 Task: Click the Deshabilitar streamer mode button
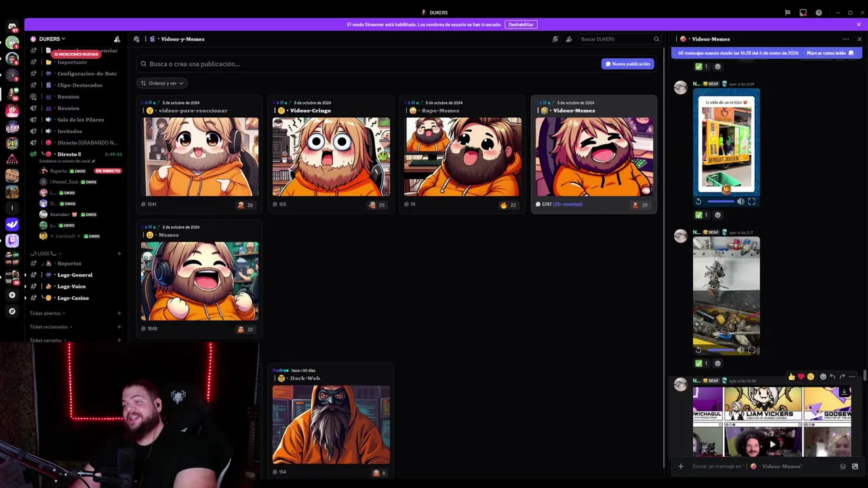tap(521, 24)
